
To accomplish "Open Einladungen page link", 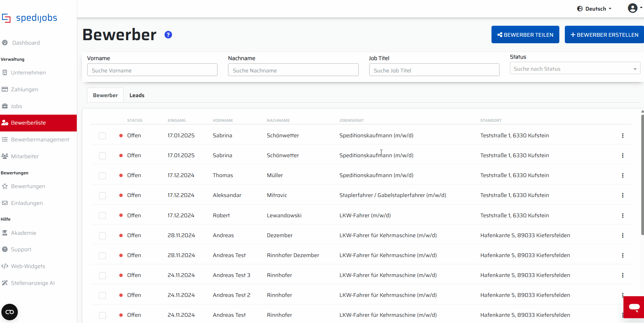I will (x=27, y=203).
